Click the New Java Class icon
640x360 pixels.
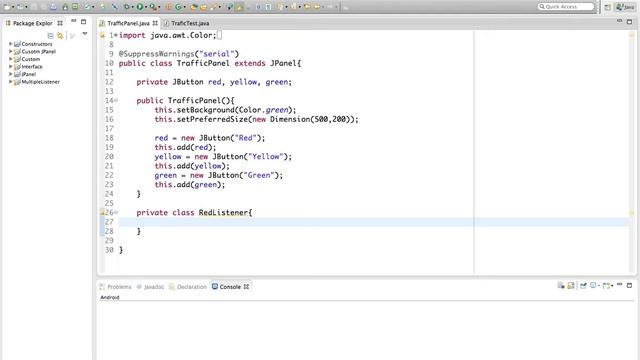pos(178,7)
